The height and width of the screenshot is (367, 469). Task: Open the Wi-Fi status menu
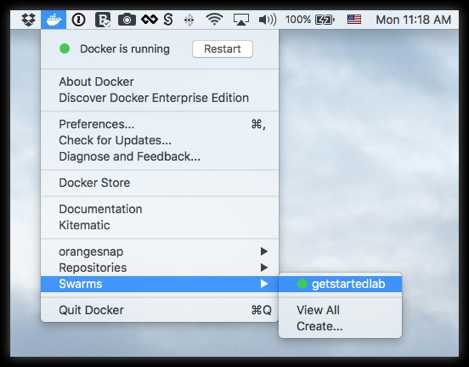click(214, 20)
